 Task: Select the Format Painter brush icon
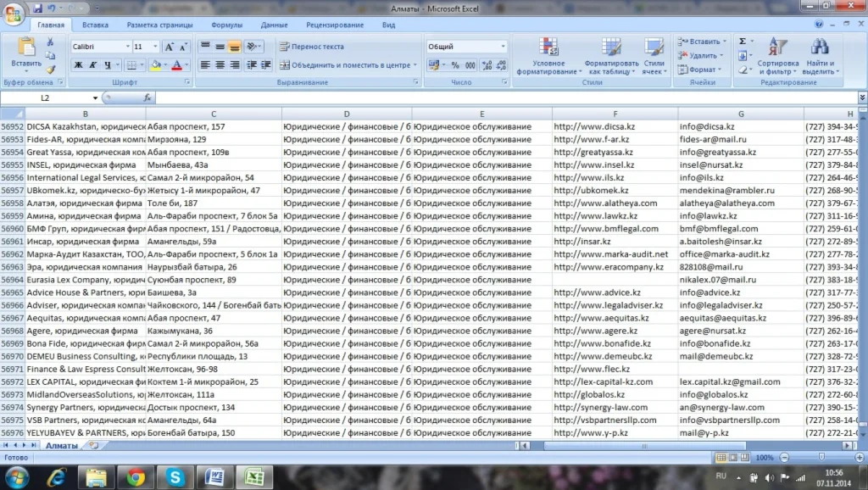pos(50,70)
